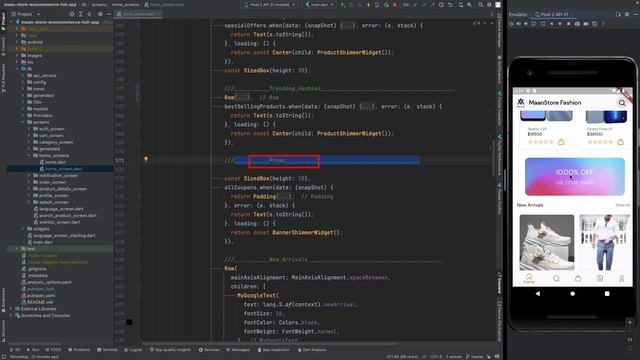
Task: Open home.dart in project tree
Action: click(x=53, y=162)
